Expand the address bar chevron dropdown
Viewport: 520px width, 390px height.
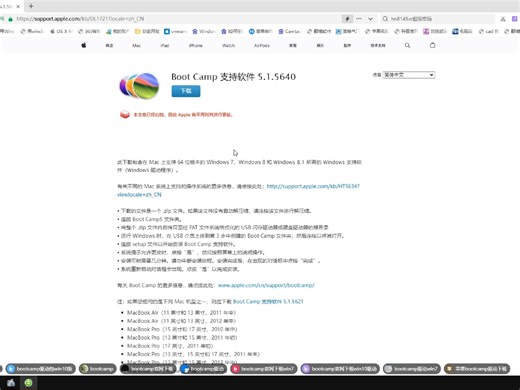[370, 19]
